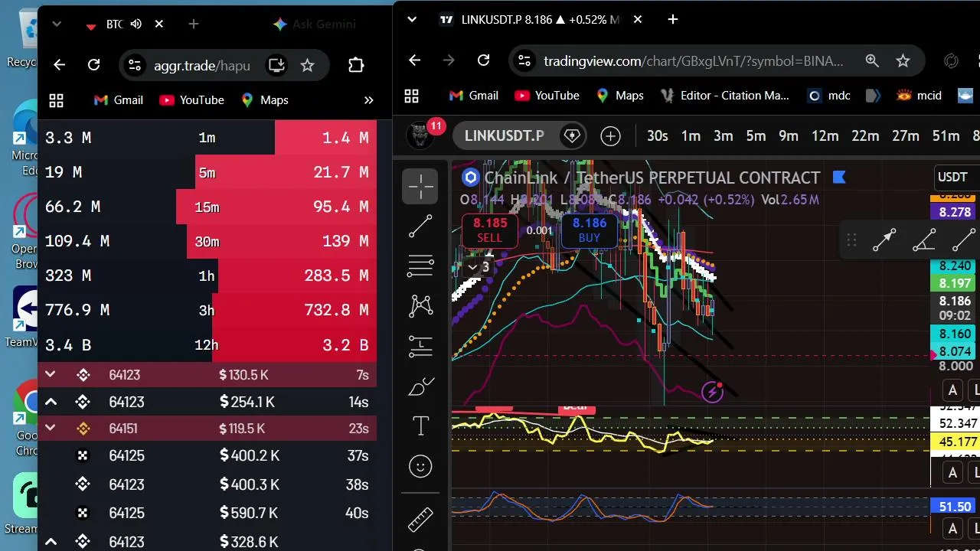Toggle auto scale on the main price axis

(x=952, y=390)
